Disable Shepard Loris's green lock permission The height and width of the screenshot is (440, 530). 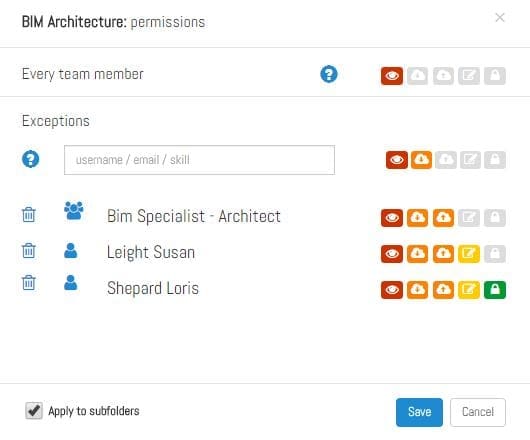click(495, 290)
